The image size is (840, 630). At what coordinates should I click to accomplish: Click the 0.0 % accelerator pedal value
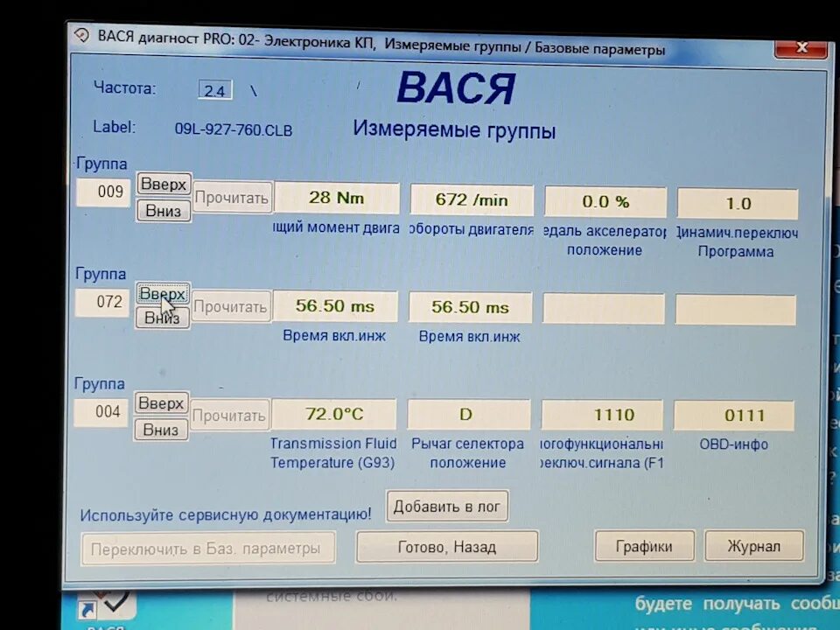[605, 202]
